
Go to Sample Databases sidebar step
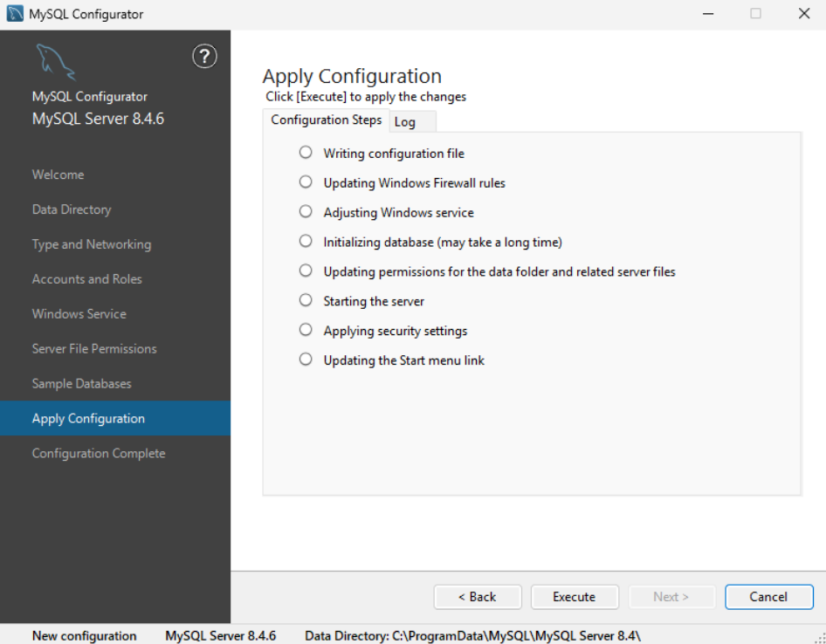pos(81,384)
